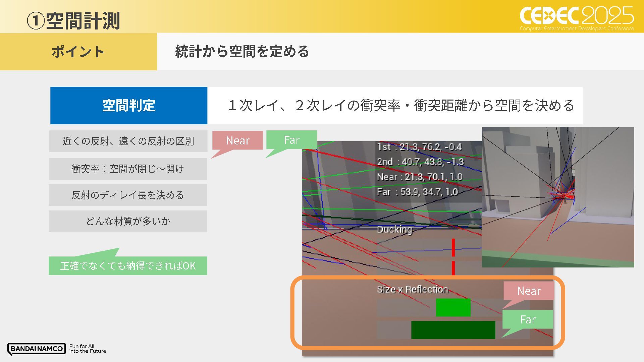This screenshot has height=362, width=644.
Task: Click the pink Near callout at top
Action: tap(237, 140)
